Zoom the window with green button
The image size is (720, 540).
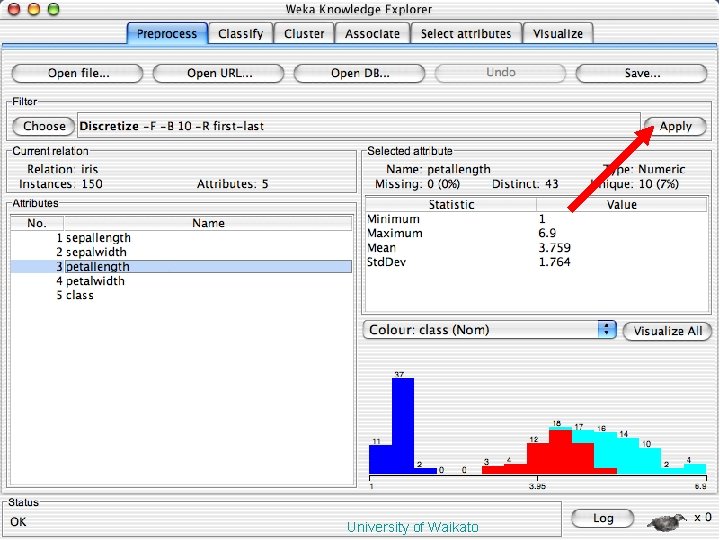click(54, 8)
